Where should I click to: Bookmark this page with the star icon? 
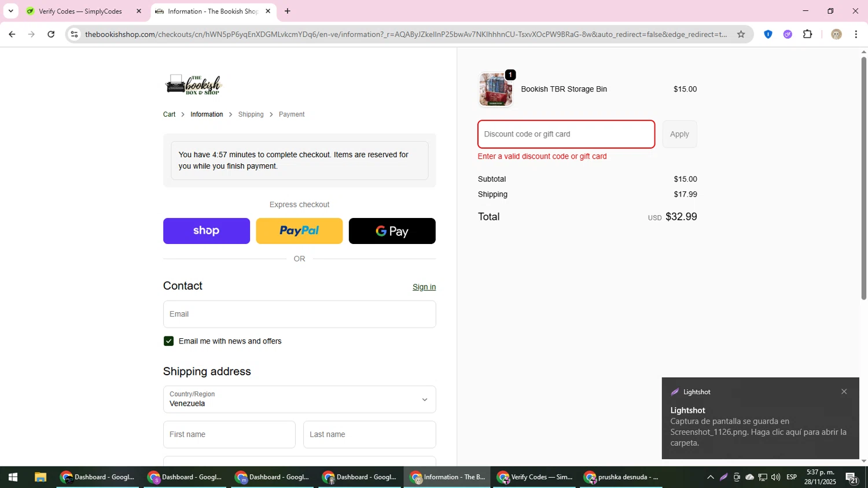[741, 34]
